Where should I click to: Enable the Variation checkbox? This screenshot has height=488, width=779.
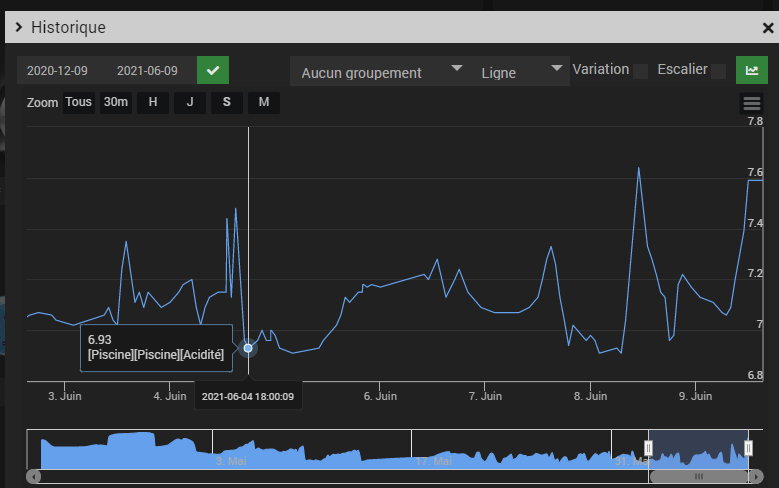tap(640, 71)
